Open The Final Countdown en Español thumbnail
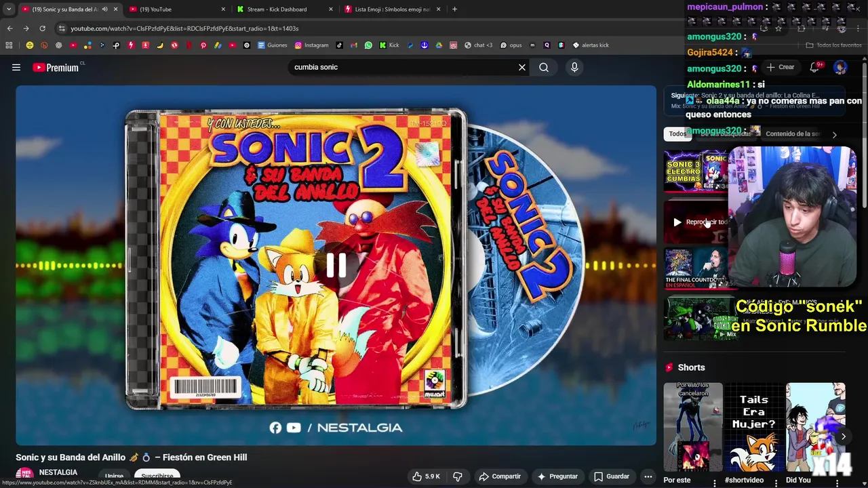This screenshot has width=868, height=488. 696,268
